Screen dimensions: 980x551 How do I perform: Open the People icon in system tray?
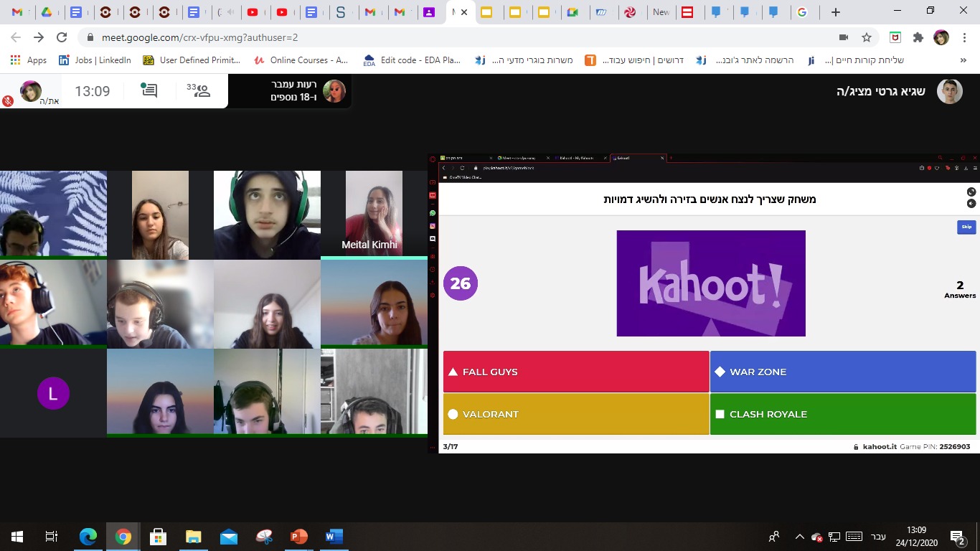[775, 536]
